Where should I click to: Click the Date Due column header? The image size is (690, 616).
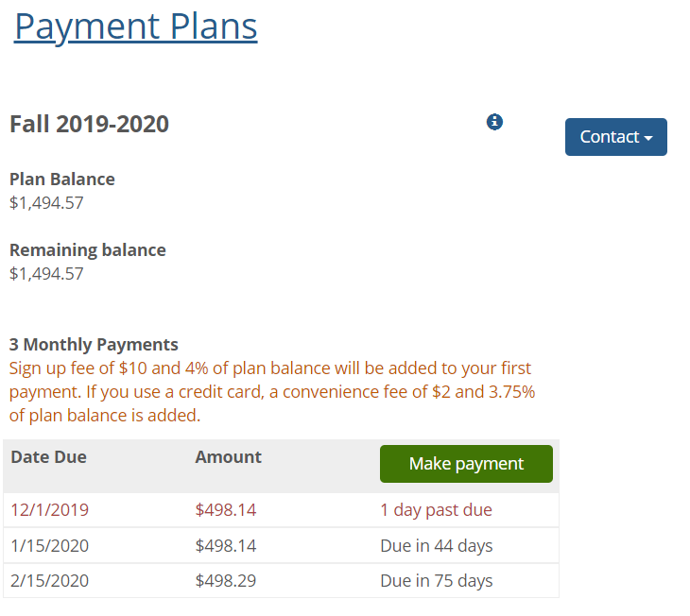tap(48, 457)
